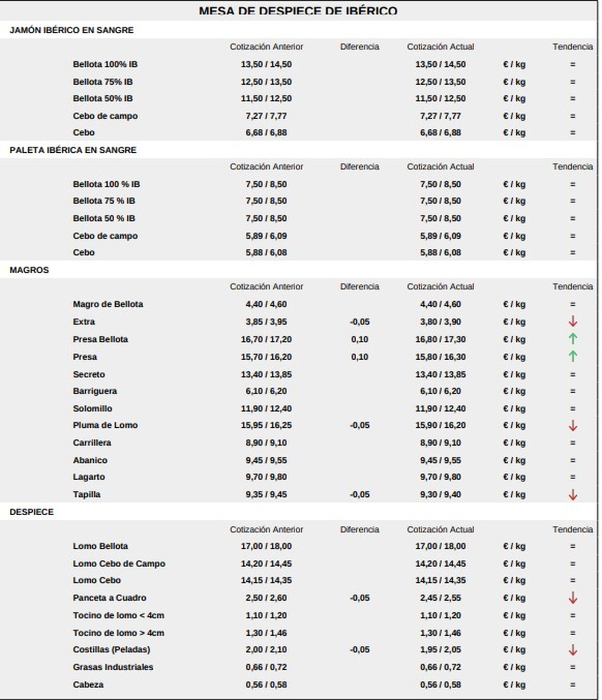Image resolution: width=602 pixels, height=700 pixels.
Task: Click the equals trend sign for Lomo Bellota
Action: [x=572, y=546]
